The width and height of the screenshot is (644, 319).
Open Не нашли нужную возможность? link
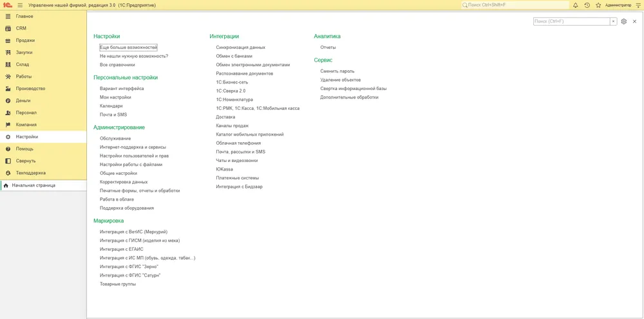click(x=134, y=56)
